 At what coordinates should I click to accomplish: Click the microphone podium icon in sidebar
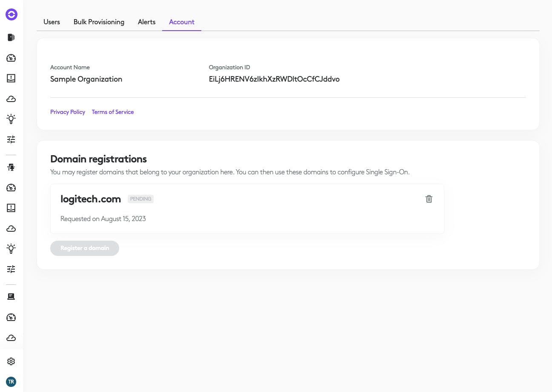tap(11, 168)
